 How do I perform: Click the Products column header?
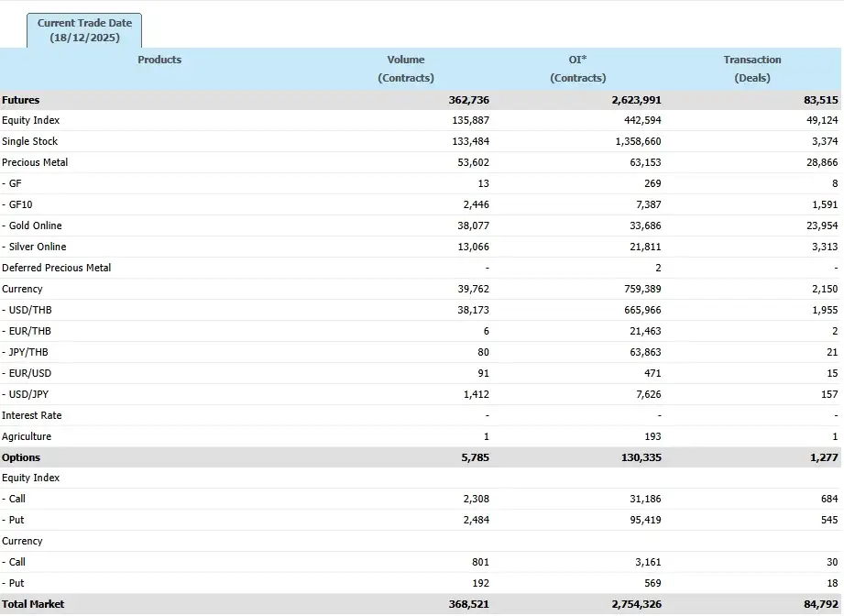(x=159, y=60)
